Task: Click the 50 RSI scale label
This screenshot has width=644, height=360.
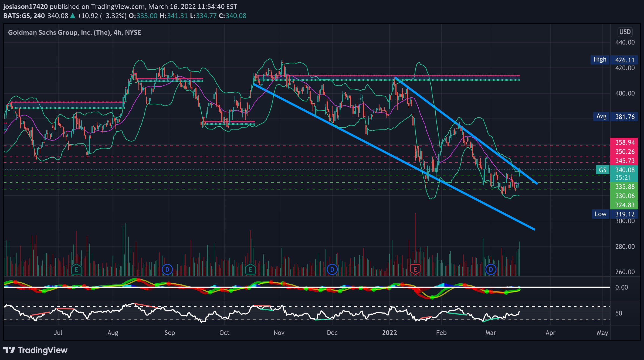Action: click(619, 313)
